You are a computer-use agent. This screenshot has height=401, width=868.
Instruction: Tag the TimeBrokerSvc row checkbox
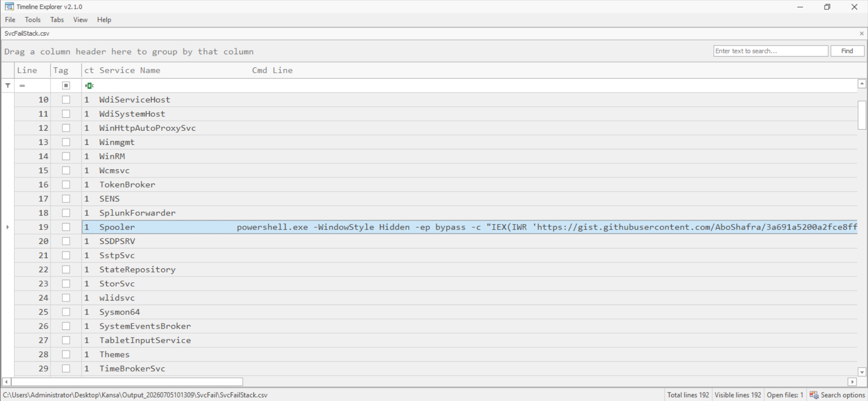(66, 368)
